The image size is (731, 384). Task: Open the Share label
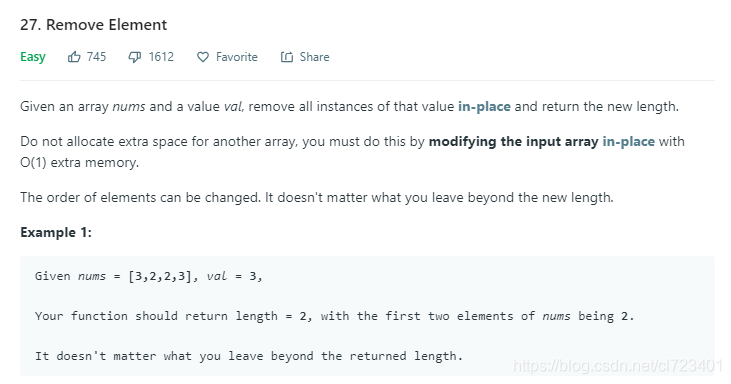tap(314, 57)
